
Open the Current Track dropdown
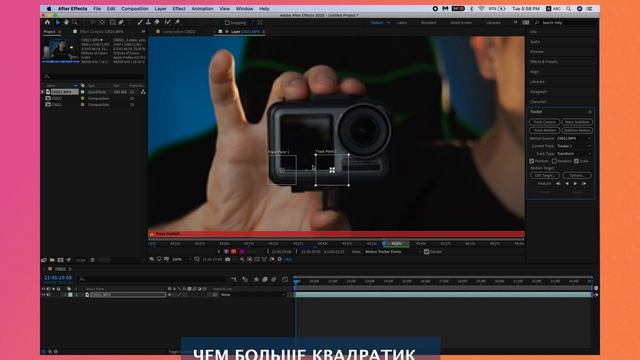[574, 146]
